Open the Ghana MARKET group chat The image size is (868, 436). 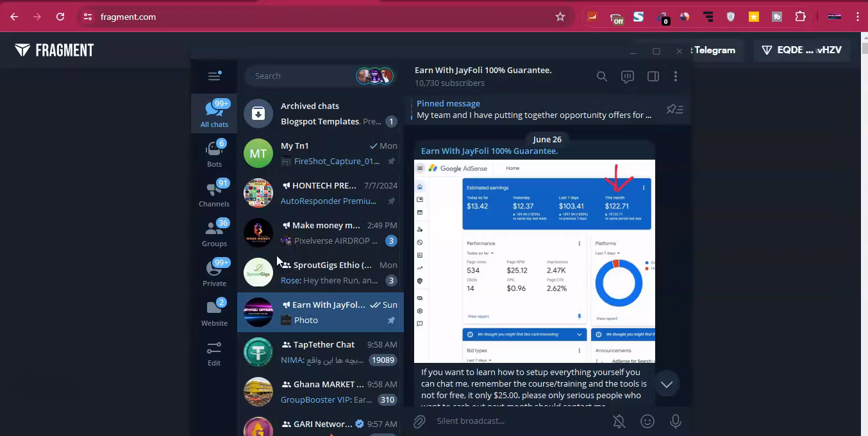click(321, 392)
